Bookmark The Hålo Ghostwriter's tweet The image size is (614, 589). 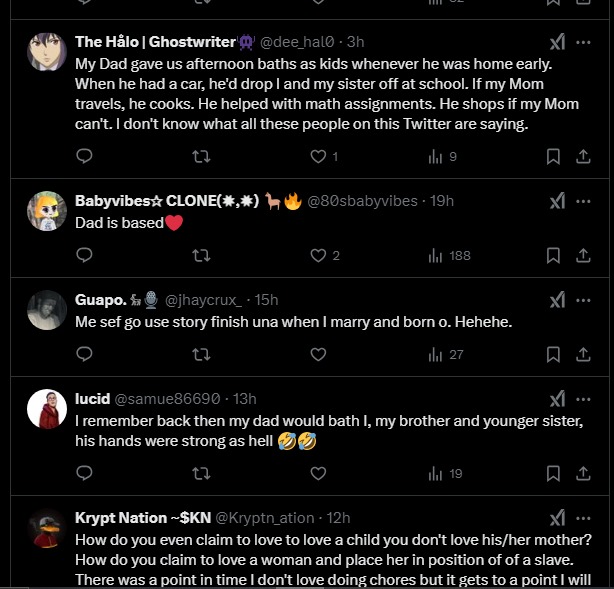pyautogui.click(x=553, y=156)
